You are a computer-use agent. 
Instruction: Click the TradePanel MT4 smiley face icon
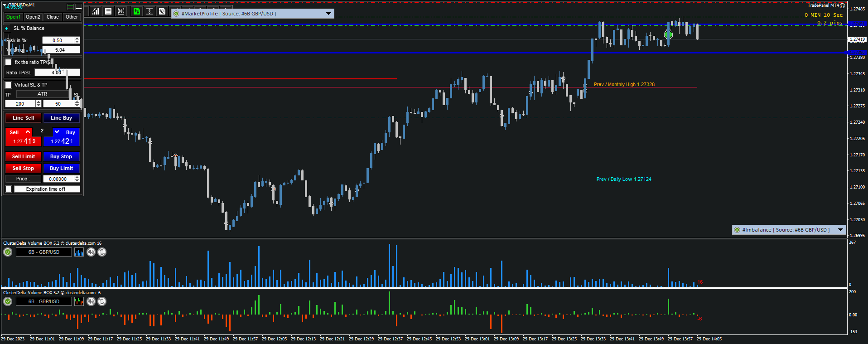(842, 5)
